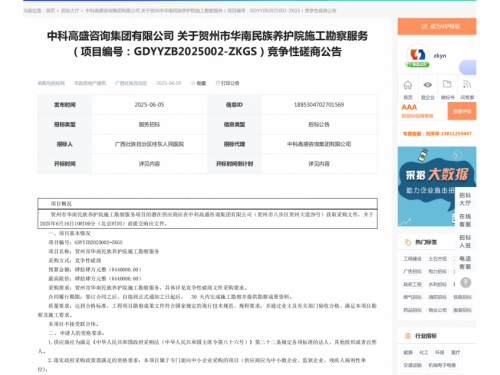Viewport: 500px width, 375px height.
Task: Click the 能源 industry tag
Action: 408,352
